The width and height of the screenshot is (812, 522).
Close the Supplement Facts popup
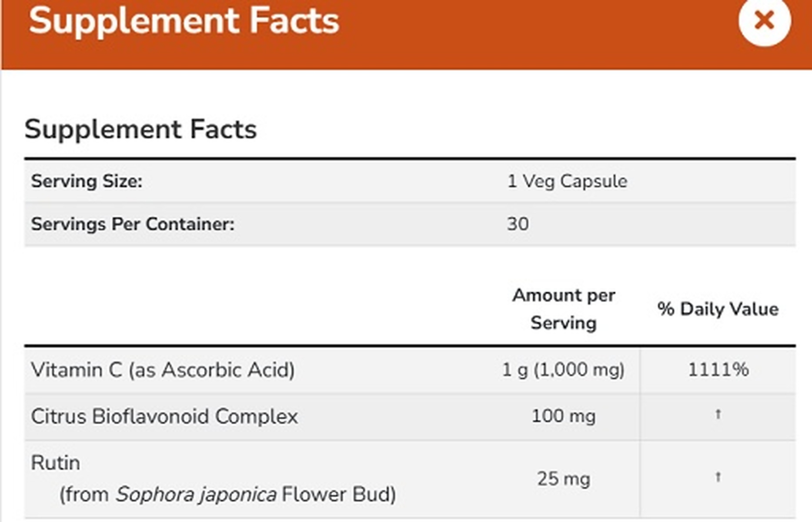click(x=764, y=20)
